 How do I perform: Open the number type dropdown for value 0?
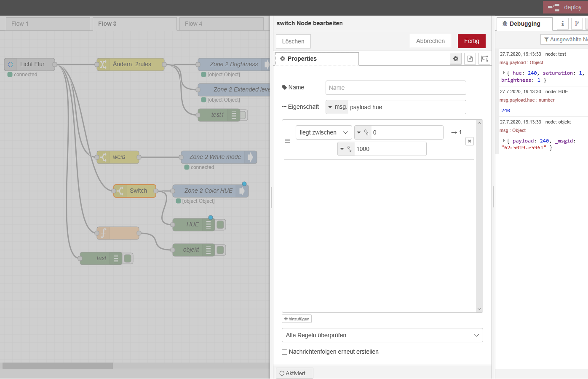tap(363, 132)
